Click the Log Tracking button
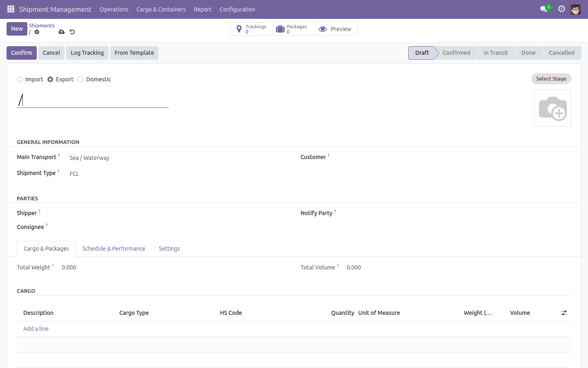 87,53
